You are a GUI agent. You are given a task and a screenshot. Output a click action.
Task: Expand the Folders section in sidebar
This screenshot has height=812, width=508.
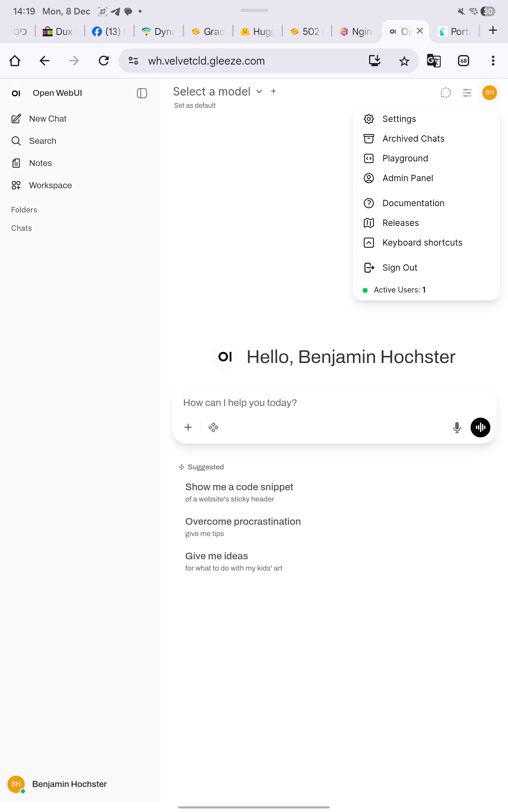tap(24, 210)
